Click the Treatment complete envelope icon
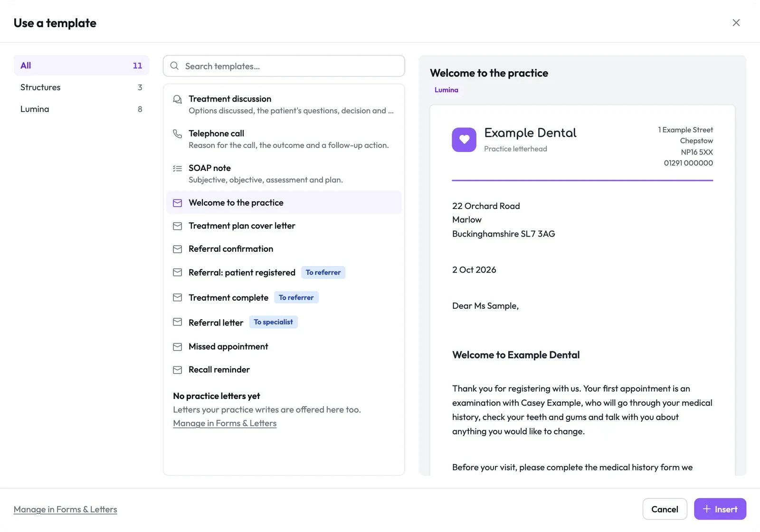Viewport: 760px width, 532px height. [177, 297]
